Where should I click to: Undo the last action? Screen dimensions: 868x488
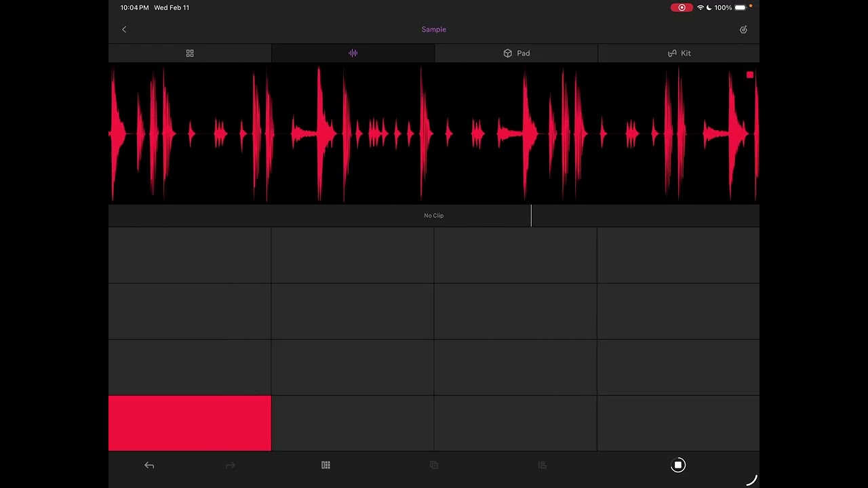pyautogui.click(x=149, y=465)
